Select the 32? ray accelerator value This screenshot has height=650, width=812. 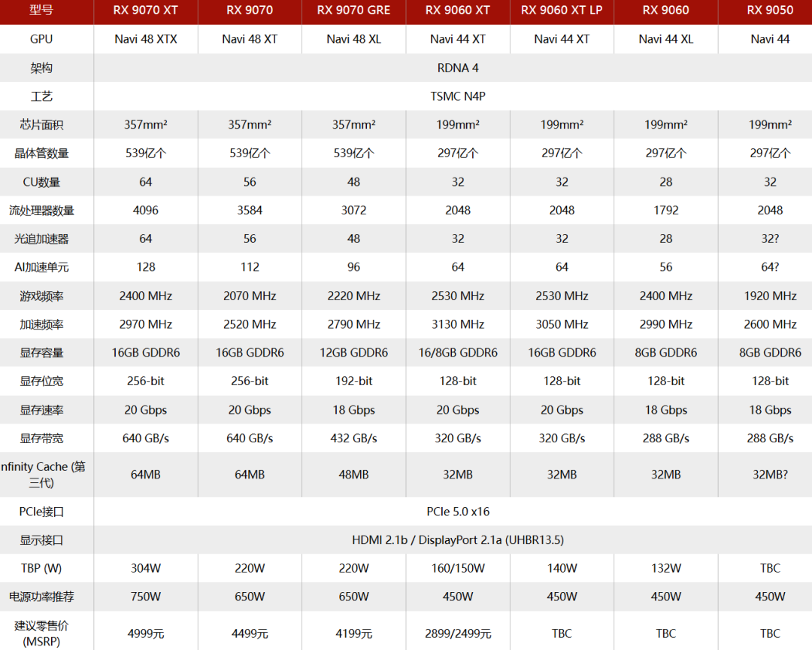click(x=770, y=239)
